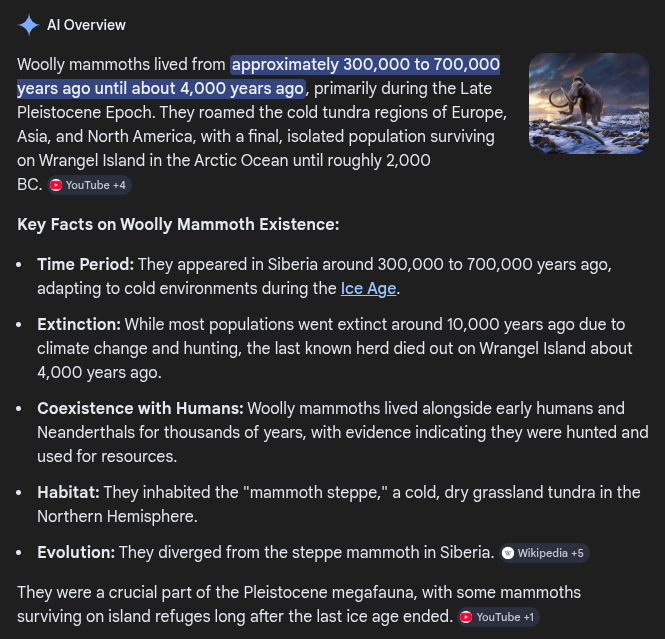Click the bold Evolution label
Image resolution: width=665 pixels, height=639 pixels.
point(76,553)
